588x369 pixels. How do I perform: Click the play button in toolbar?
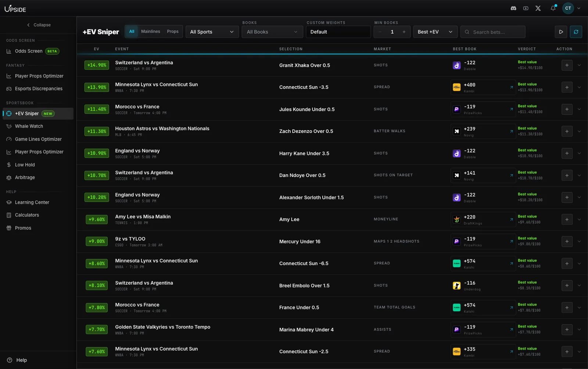561,32
